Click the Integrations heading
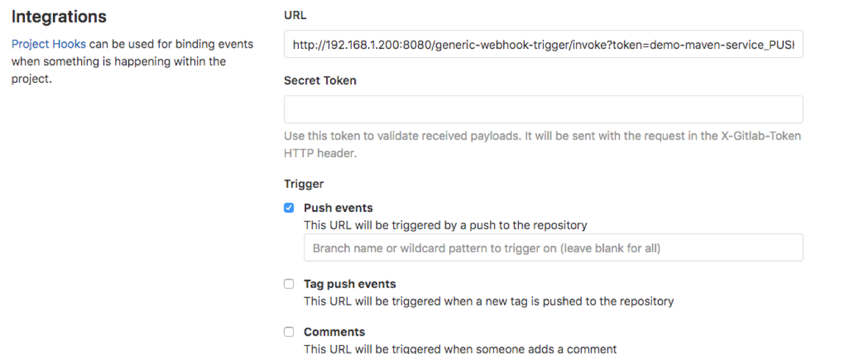This screenshot has height=354, width=868. 59,17
